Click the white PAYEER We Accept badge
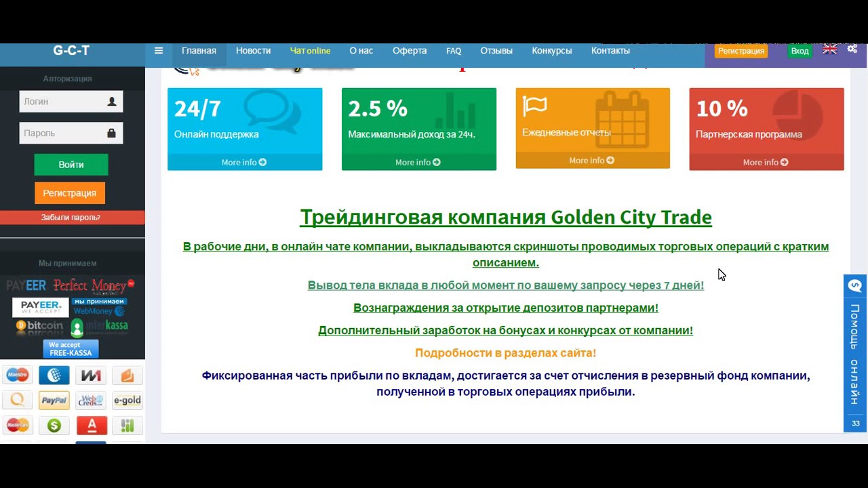This screenshot has height=488, width=868. [x=41, y=307]
